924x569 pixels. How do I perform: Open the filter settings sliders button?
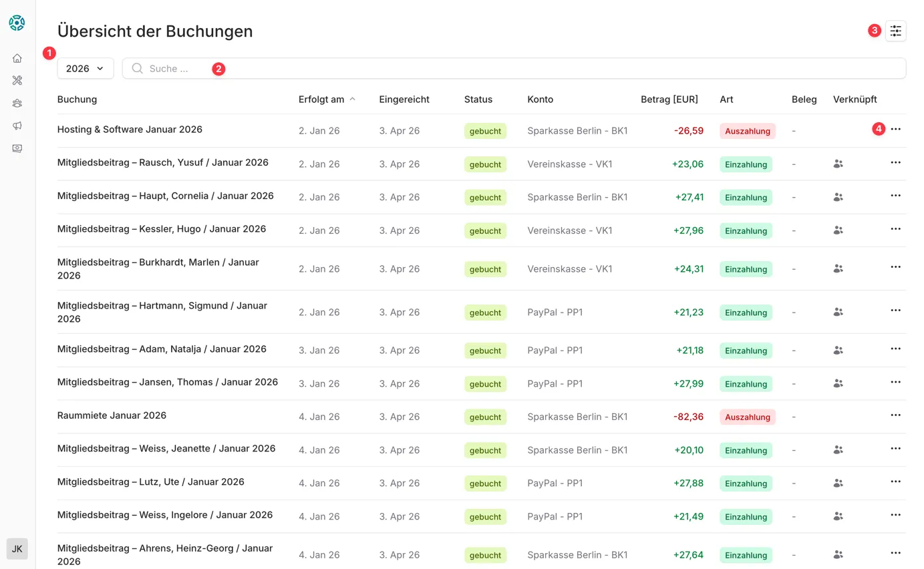pos(895,31)
